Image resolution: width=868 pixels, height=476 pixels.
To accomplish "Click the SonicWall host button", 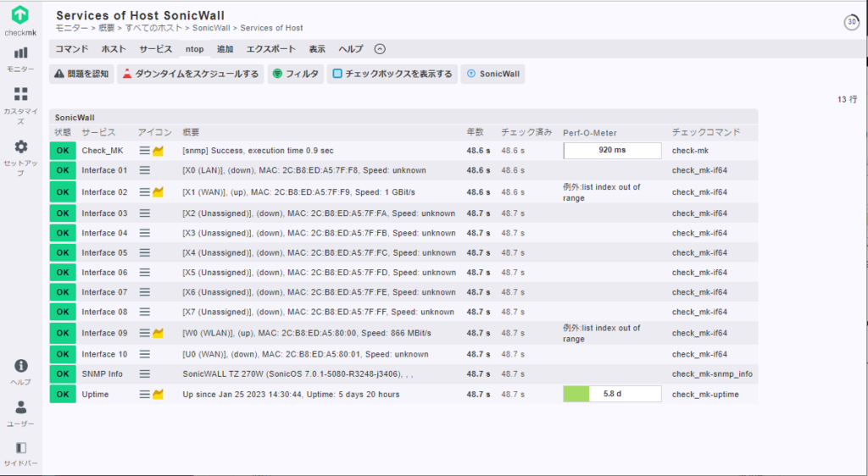I will click(492, 74).
